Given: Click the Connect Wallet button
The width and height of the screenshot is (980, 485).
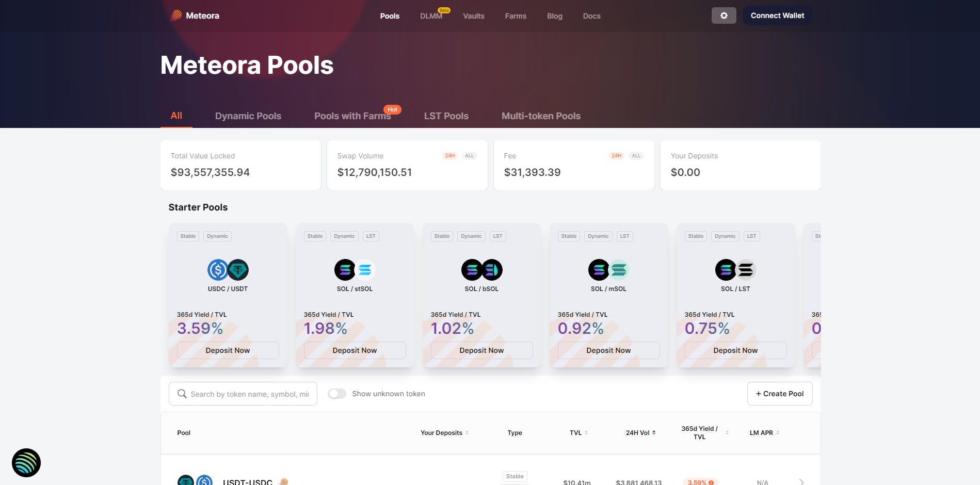Looking at the screenshot, I should (777, 15).
